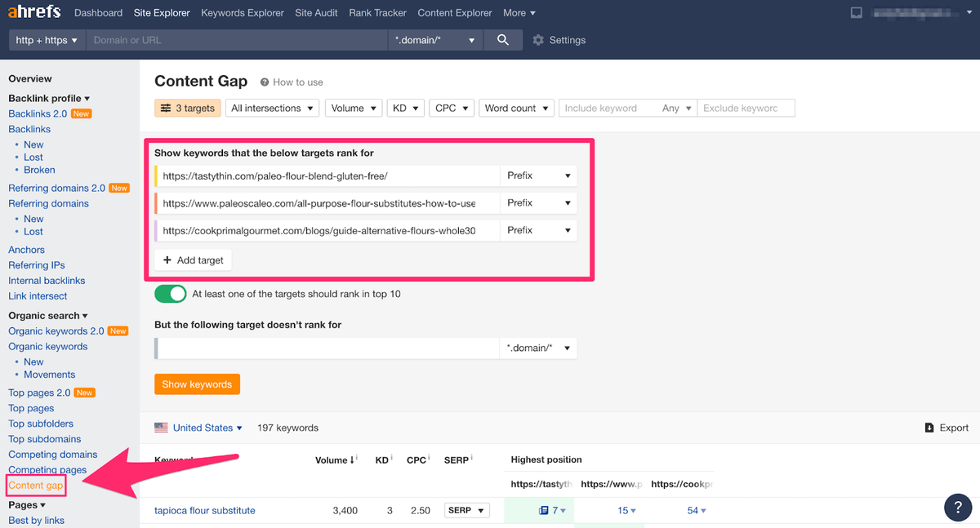Open the http + https protocol dropdown
The image size is (980, 528).
(x=47, y=40)
